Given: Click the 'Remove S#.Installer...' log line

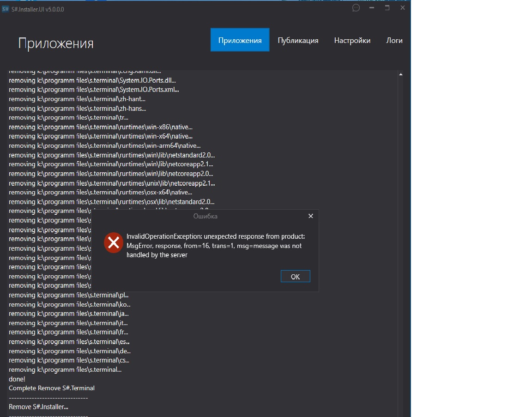Looking at the screenshot, I should point(38,407).
